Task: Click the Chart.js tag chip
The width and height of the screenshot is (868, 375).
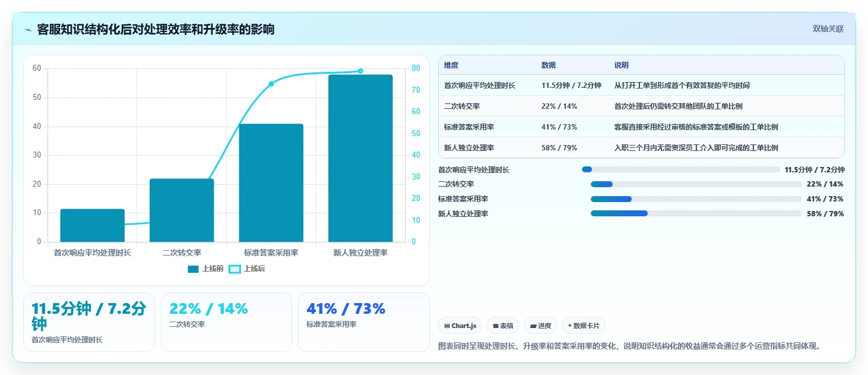Action: click(x=460, y=326)
